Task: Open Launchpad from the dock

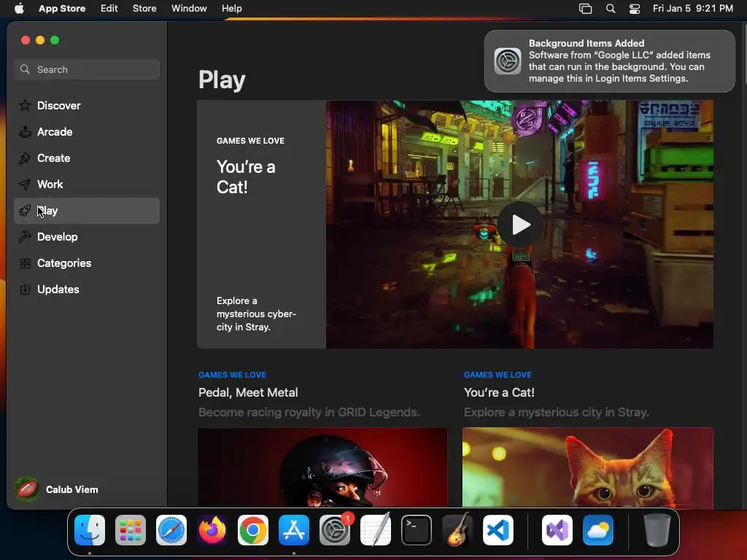Action: click(130, 529)
